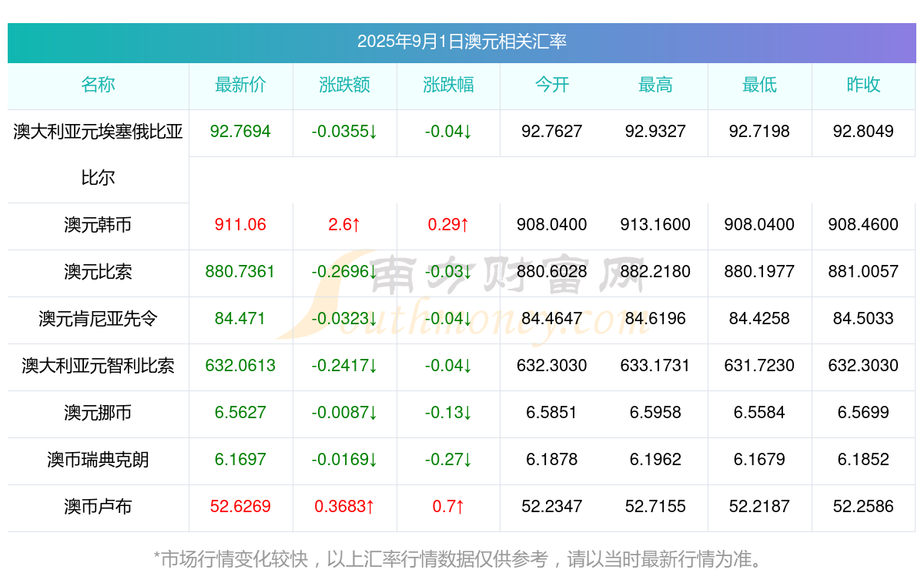924x583 pixels.
Task: Select the '今开' column header
Action: [552, 85]
